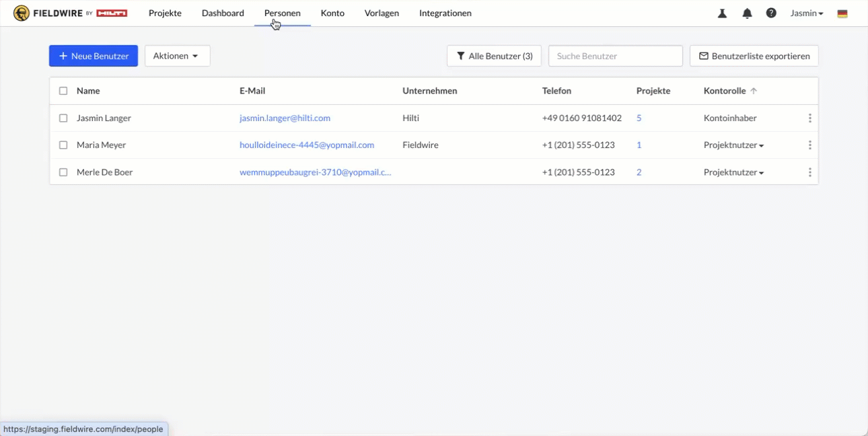Open the help question mark icon
Viewport: 868px width, 436px height.
(x=771, y=13)
